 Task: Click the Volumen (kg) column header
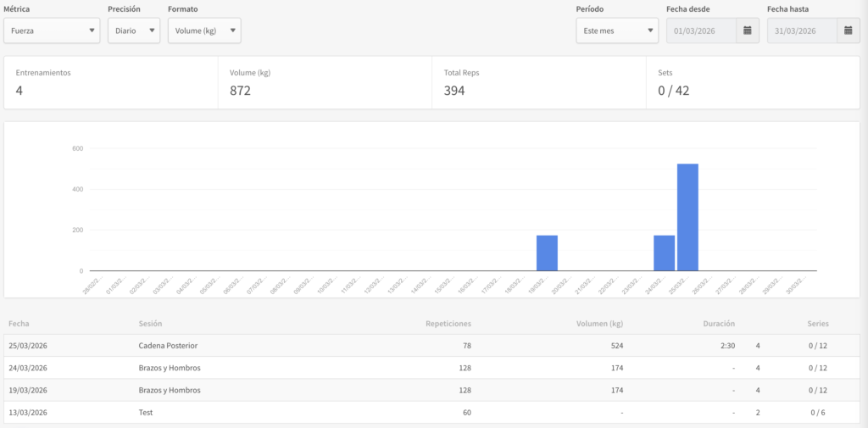pyautogui.click(x=600, y=324)
